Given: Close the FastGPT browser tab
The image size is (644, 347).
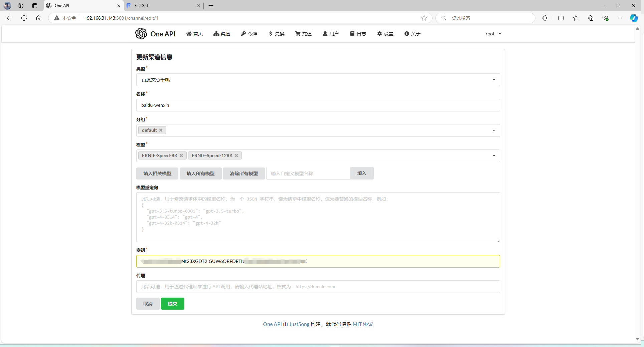Looking at the screenshot, I should click(198, 6).
